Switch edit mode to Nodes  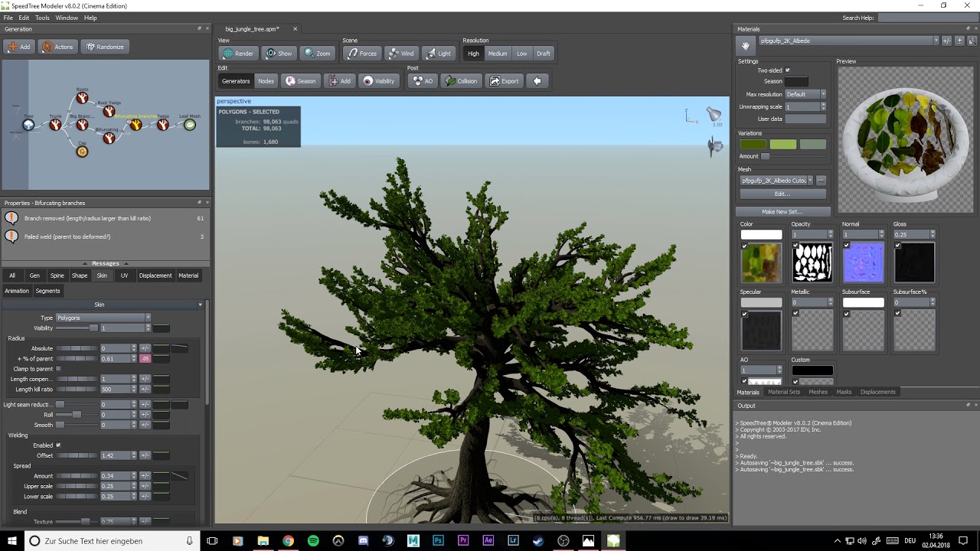[266, 81]
